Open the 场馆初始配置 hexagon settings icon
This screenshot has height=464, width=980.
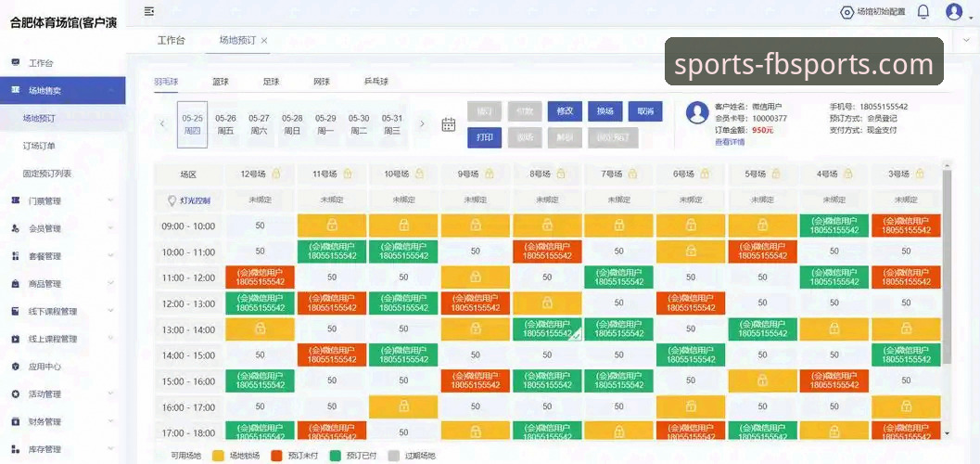(x=846, y=12)
